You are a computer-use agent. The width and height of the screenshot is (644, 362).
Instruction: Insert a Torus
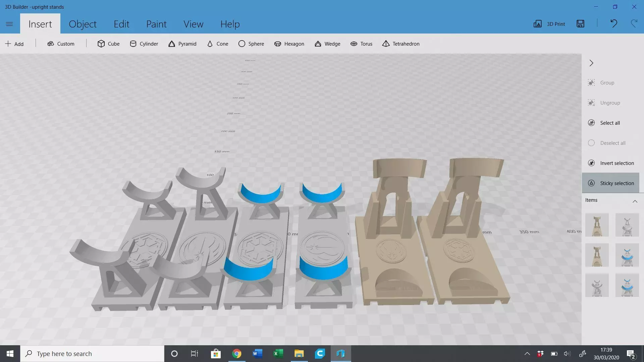[x=361, y=44]
